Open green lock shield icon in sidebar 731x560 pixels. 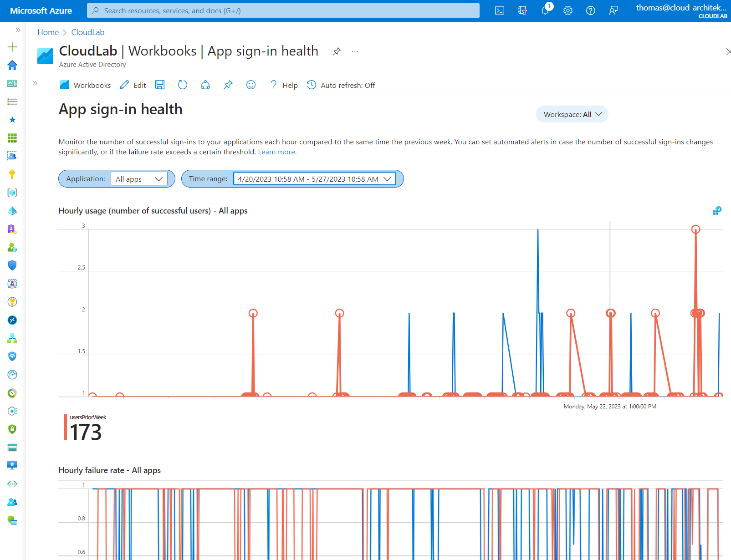coord(12,429)
